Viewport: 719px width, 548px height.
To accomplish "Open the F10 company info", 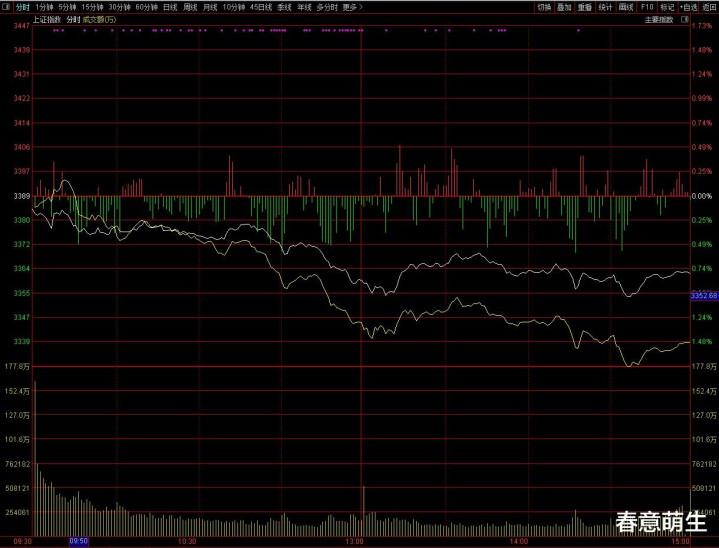I will click(647, 7).
